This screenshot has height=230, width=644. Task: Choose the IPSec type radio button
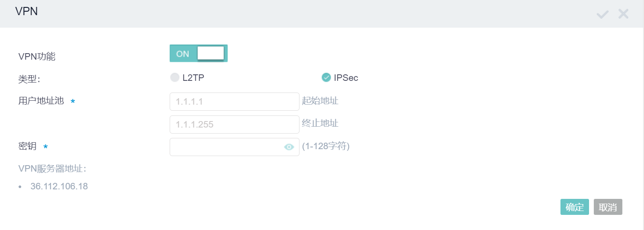(326, 78)
